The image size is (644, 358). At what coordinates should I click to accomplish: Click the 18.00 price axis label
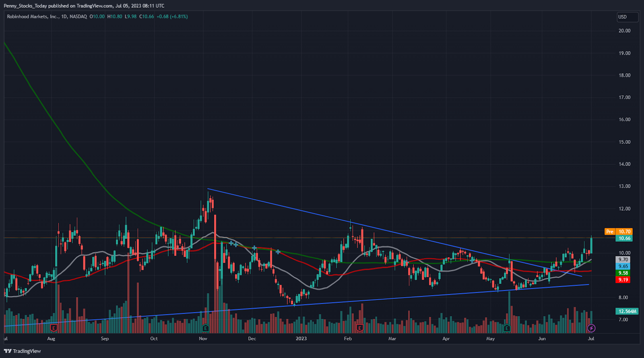pos(624,75)
